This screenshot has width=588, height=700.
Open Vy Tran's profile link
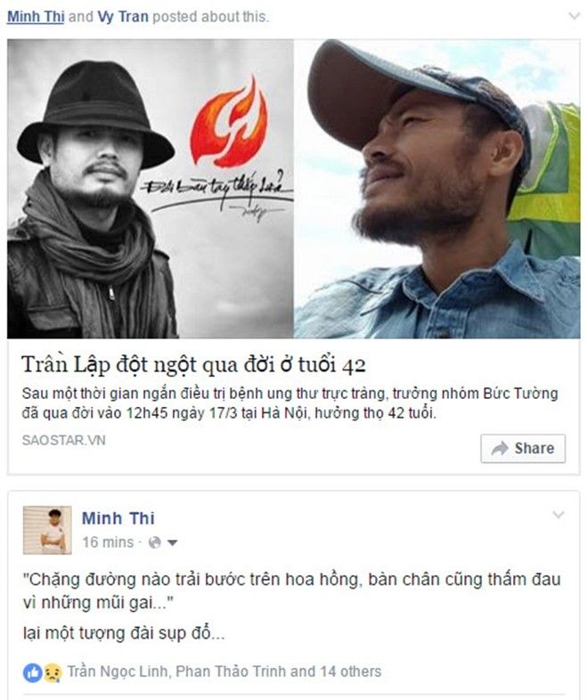pos(123,17)
